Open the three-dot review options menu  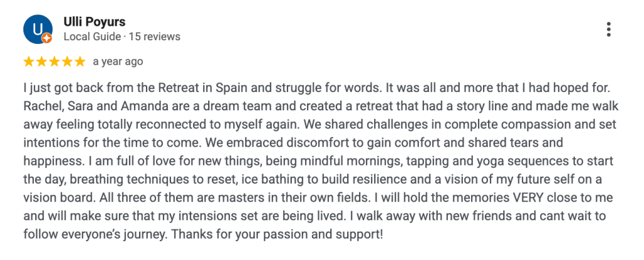pos(608,29)
